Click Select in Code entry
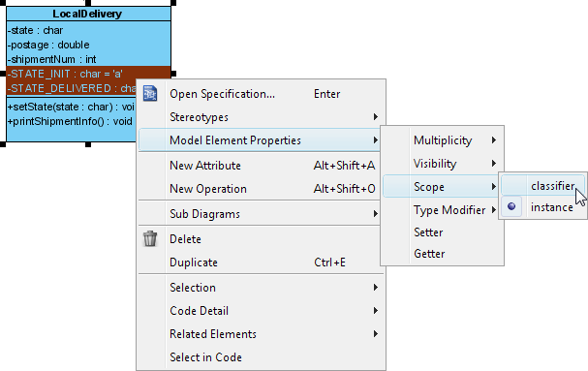588x371 pixels. 261,357
